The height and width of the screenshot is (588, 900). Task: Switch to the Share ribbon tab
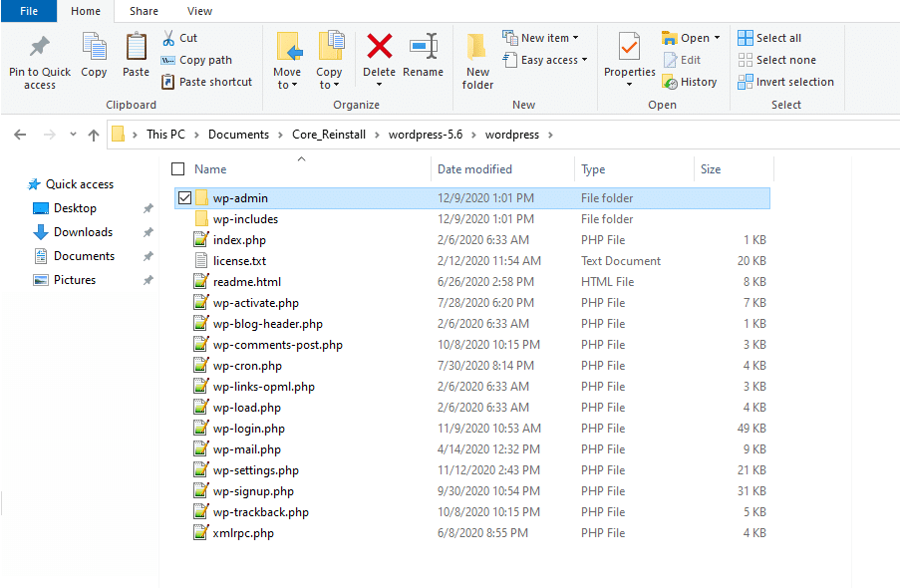144,11
